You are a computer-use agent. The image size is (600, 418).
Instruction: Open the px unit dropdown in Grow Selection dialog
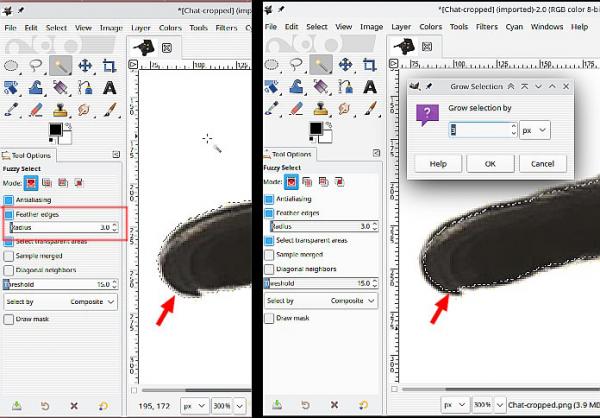click(535, 130)
